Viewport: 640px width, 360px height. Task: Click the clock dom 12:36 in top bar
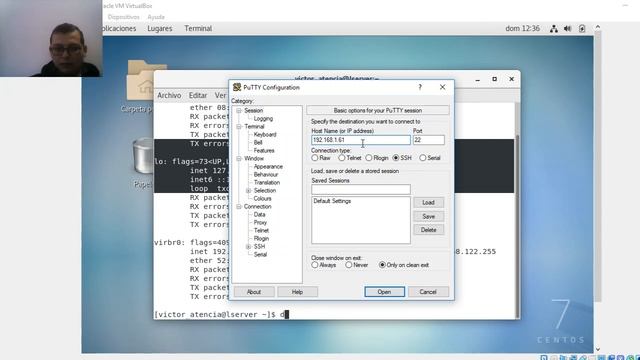tap(522, 29)
